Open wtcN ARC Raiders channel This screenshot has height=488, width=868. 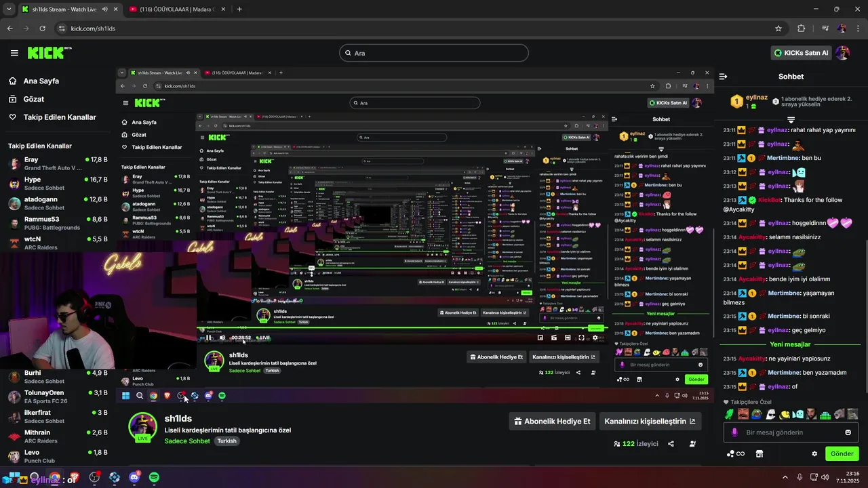point(58,243)
